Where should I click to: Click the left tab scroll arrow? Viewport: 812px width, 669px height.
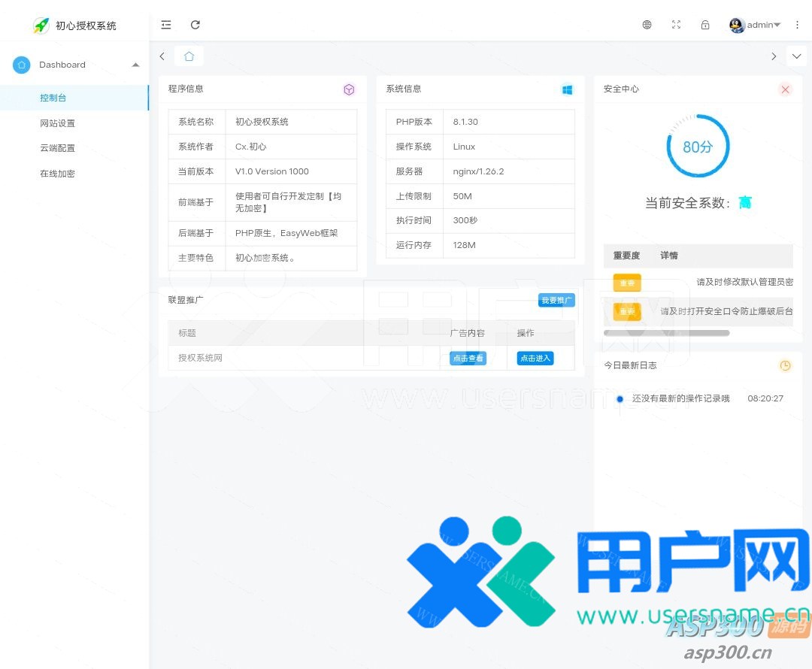click(x=162, y=56)
